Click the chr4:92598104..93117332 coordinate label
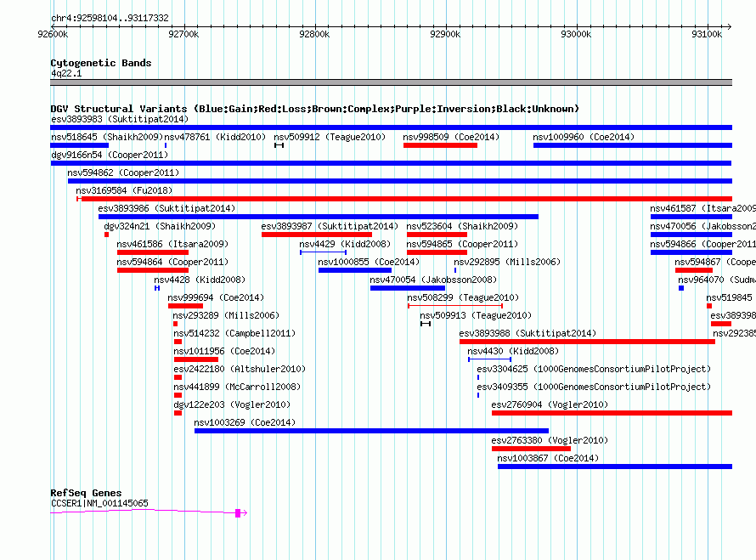The height and width of the screenshot is (560, 756). (110, 18)
